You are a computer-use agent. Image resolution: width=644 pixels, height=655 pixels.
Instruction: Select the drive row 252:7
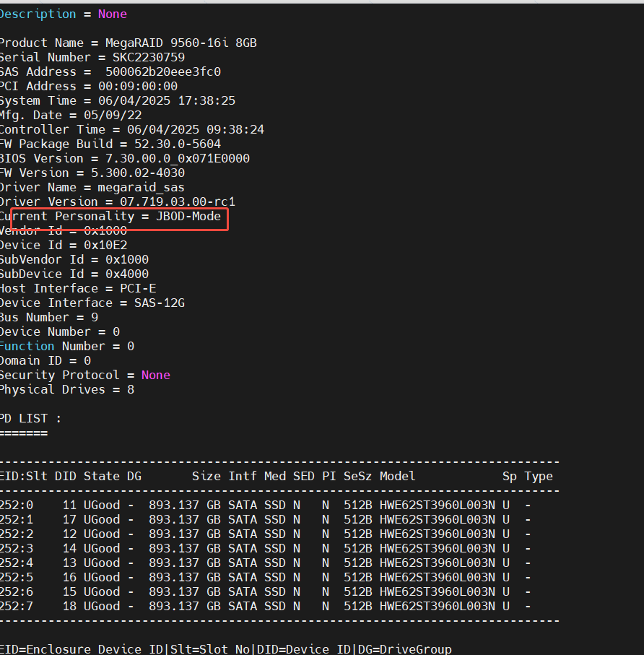265,606
